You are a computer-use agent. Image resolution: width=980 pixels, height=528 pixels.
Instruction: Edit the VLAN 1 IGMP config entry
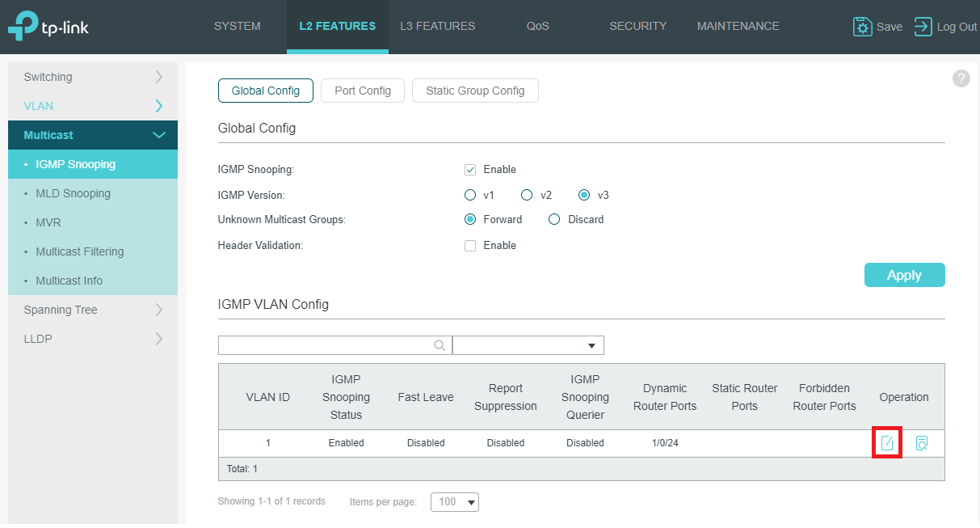tap(887, 443)
